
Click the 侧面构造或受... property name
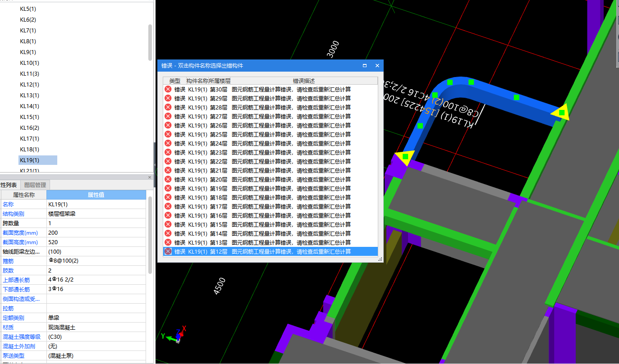pos(21,299)
